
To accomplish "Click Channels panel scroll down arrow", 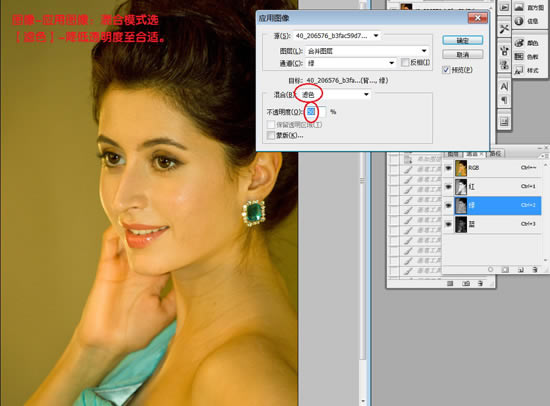I will click(545, 260).
